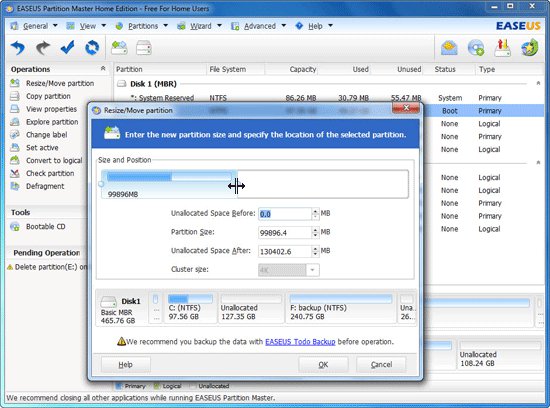
Task: Click the File System column header
Action: point(228,69)
